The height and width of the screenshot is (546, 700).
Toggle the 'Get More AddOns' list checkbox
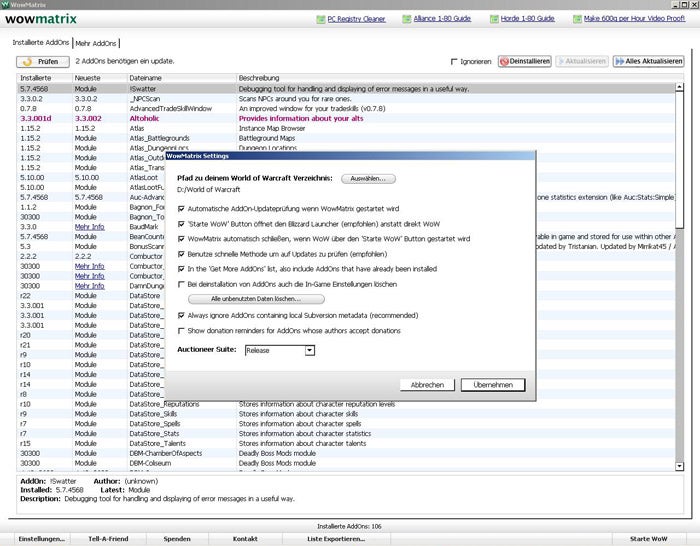181,269
